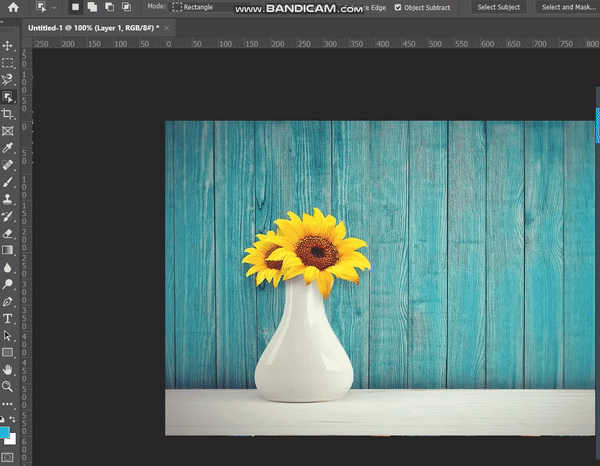Screen dimensions: 600x466
Task: Select the Blur tool
Action: 7,267
